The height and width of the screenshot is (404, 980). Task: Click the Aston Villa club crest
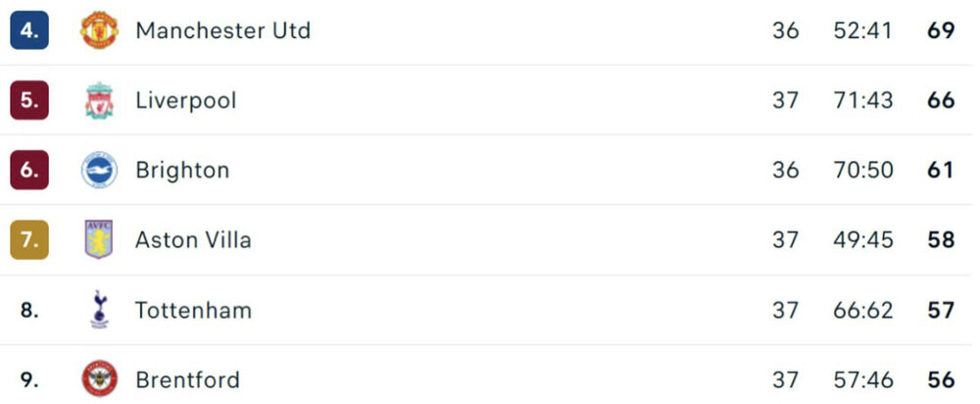98,240
